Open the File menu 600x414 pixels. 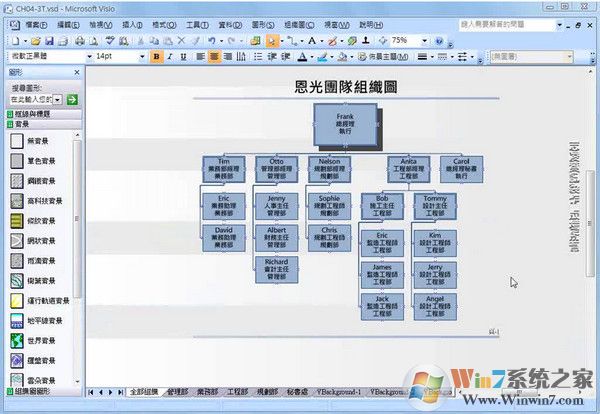point(36,25)
